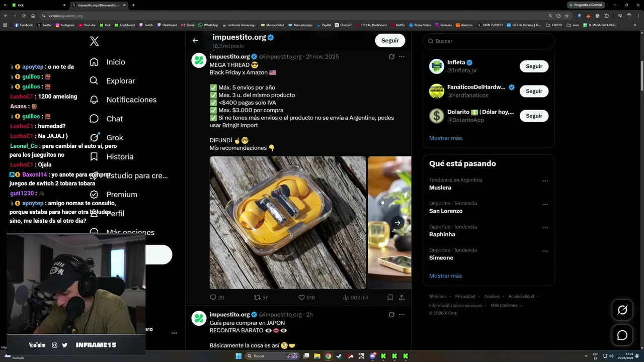Open File Explorer from the taskbar
Image resolution: width=644 pixels, height=362 pixels.
click(317, 356)
